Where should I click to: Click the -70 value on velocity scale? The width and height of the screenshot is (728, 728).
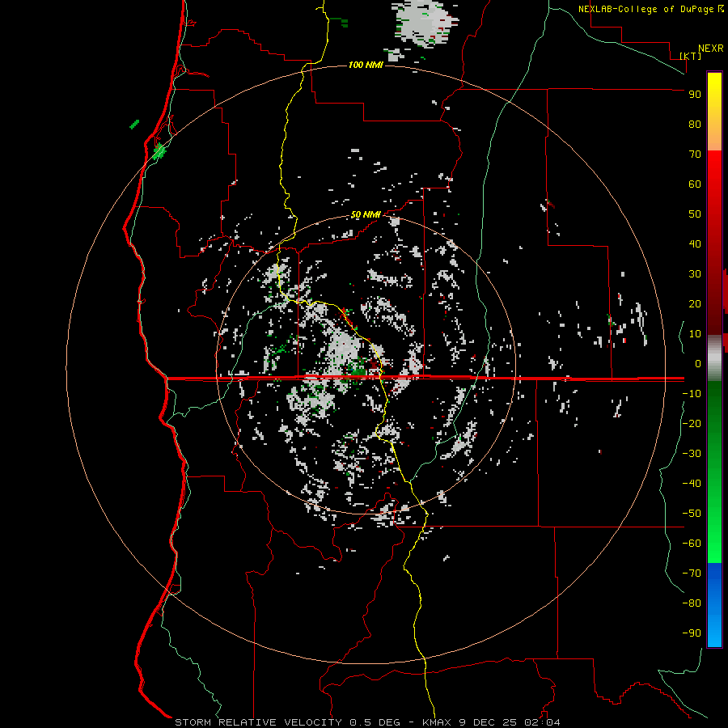(x=692, y=573)
